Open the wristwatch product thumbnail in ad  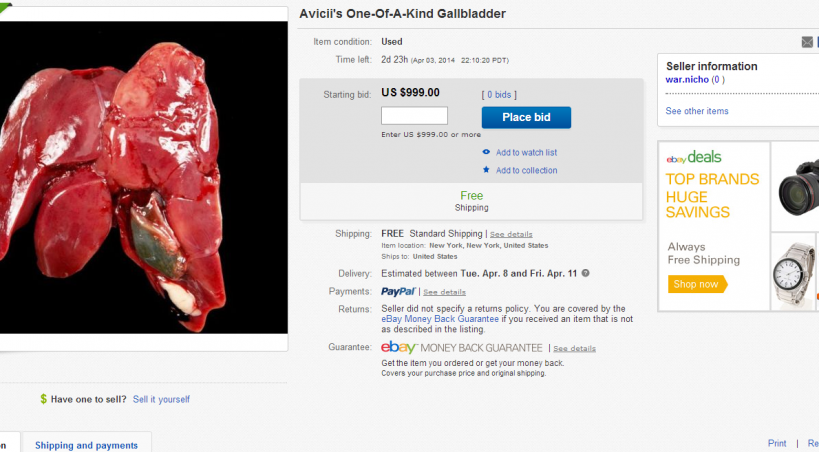coord(796,271)
